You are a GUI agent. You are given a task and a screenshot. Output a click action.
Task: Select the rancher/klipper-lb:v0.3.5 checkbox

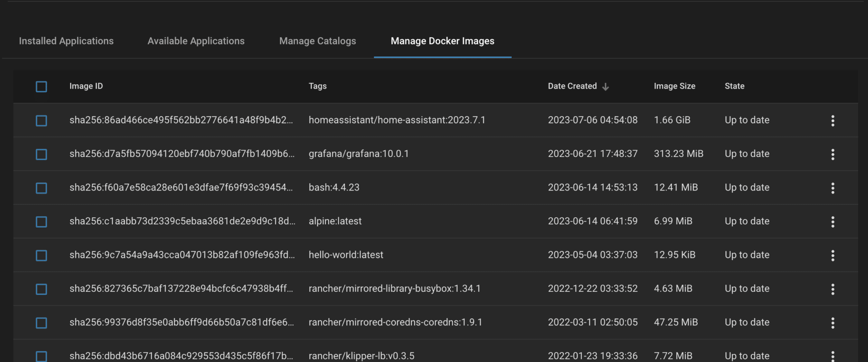(41, 356)
